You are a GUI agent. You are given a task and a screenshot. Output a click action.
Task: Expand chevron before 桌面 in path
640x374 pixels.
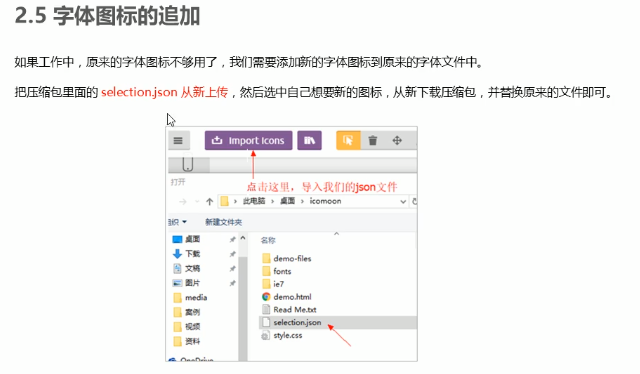(273, 201)
